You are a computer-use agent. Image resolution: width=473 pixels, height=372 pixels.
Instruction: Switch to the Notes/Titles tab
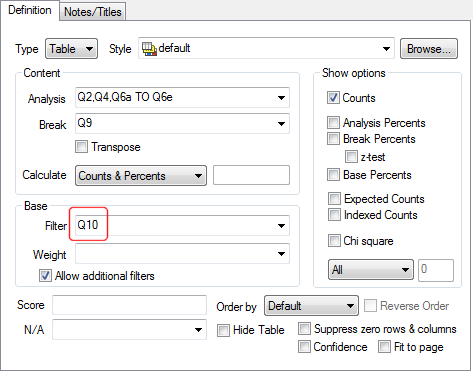(93, 12)
